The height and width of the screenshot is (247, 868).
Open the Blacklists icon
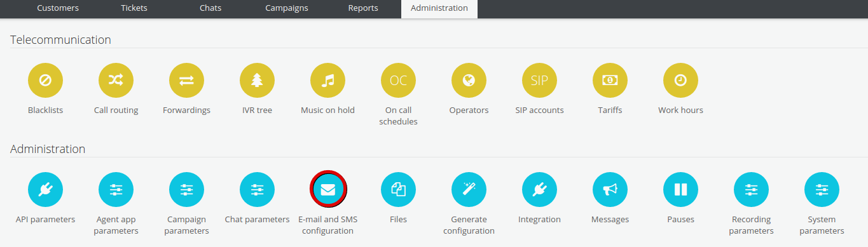[46, 81]
